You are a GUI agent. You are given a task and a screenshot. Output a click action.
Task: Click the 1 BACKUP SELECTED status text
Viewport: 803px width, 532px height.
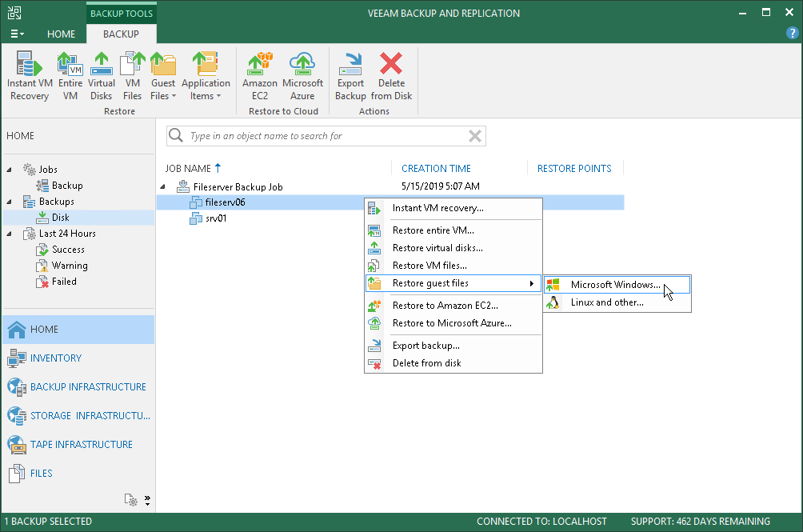coord(48,522)
